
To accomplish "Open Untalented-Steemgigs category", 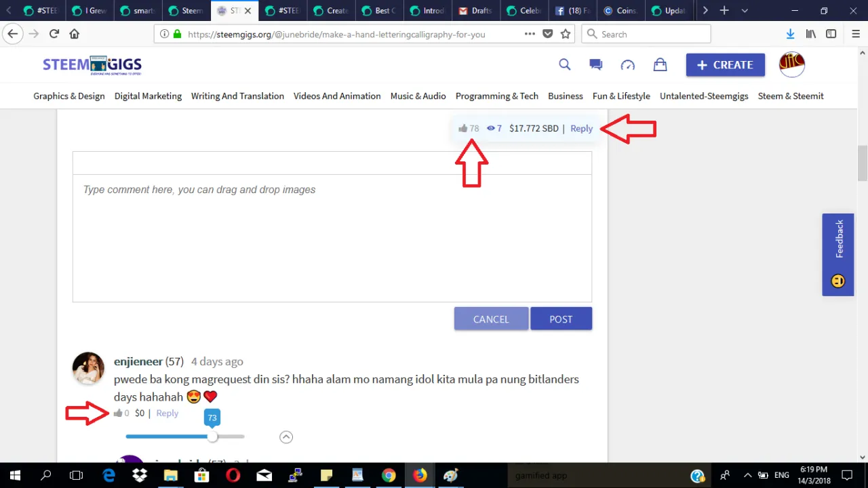I will pos(704,96).
